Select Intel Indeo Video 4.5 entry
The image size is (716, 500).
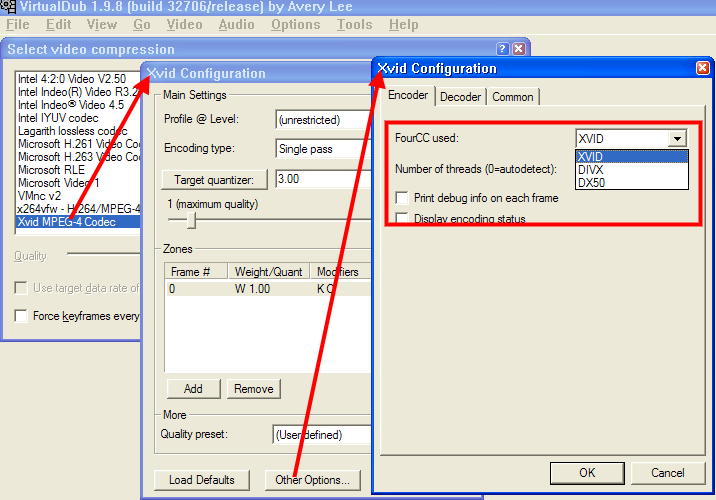78,105
